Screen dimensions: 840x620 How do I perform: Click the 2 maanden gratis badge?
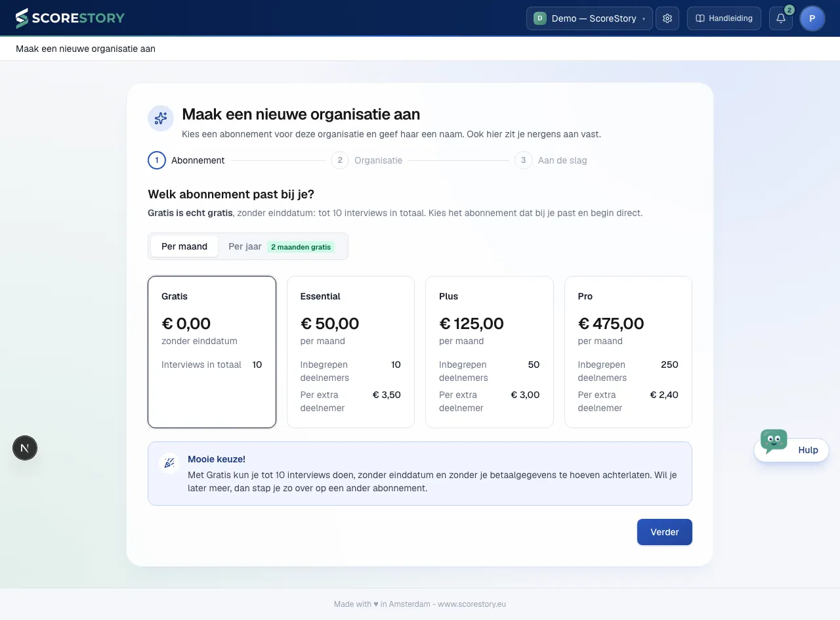pyautogui.click(x=301, y=247)
